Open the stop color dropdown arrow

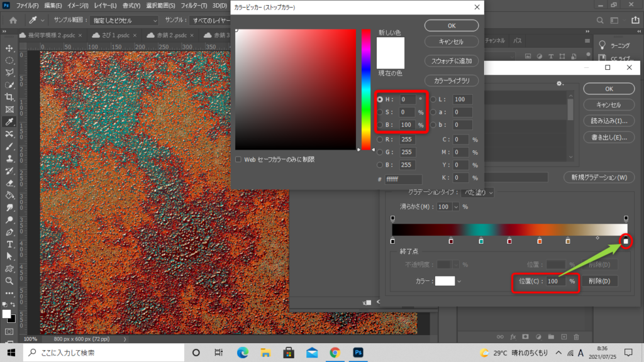click(x=459, y=282)
